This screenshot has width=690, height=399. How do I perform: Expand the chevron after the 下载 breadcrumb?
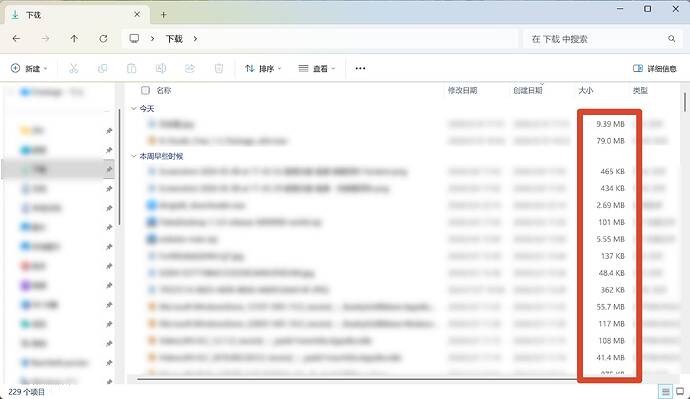click(195, 39)
